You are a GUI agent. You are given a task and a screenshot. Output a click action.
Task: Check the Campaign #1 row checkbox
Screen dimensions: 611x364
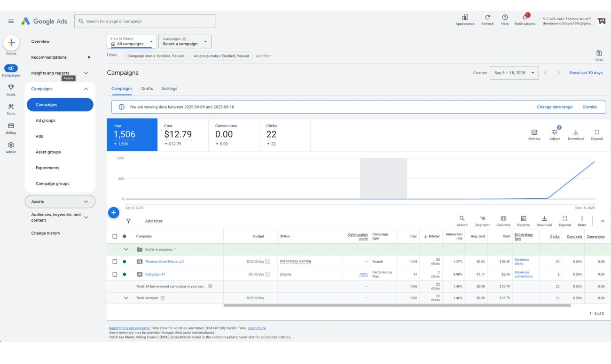(x=115, y=274)
